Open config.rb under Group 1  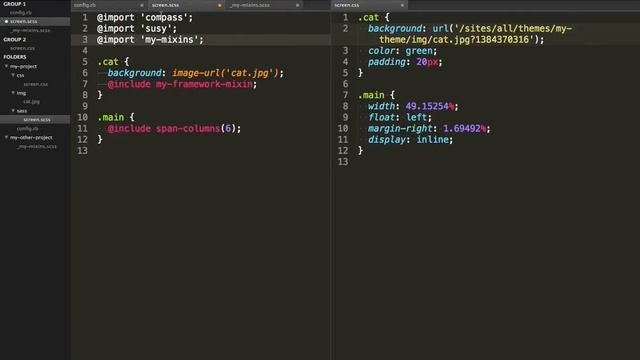point(21,13)
